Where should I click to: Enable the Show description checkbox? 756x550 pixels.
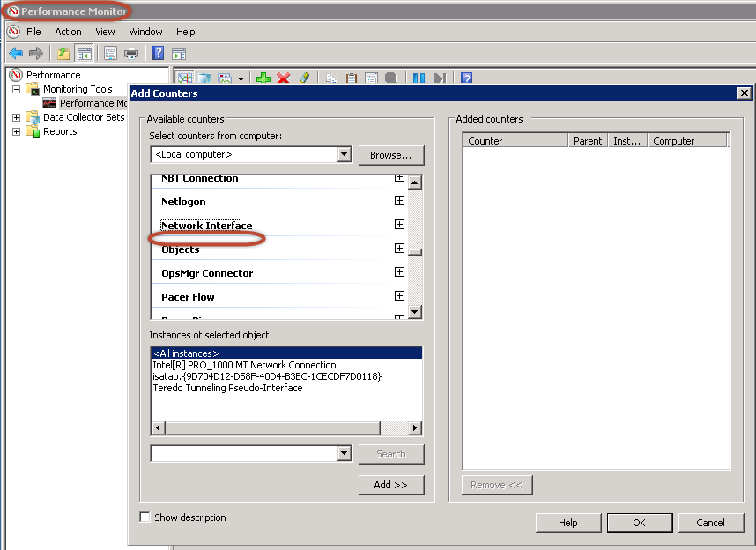click(145, 517)
